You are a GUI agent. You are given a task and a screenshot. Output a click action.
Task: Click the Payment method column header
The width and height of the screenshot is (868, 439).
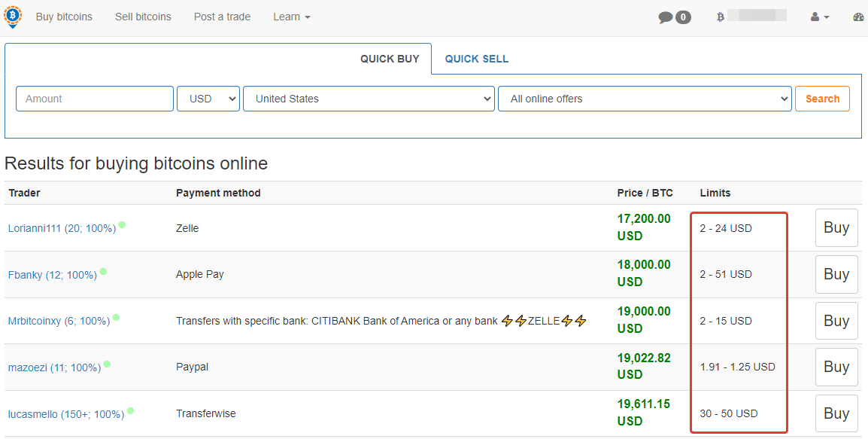[x=218, y=193]
